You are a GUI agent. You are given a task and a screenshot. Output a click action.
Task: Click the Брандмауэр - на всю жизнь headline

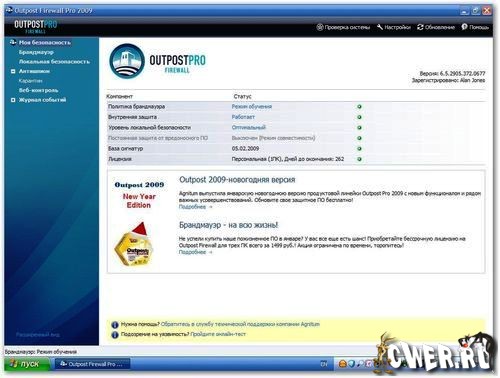coord(228,225)
